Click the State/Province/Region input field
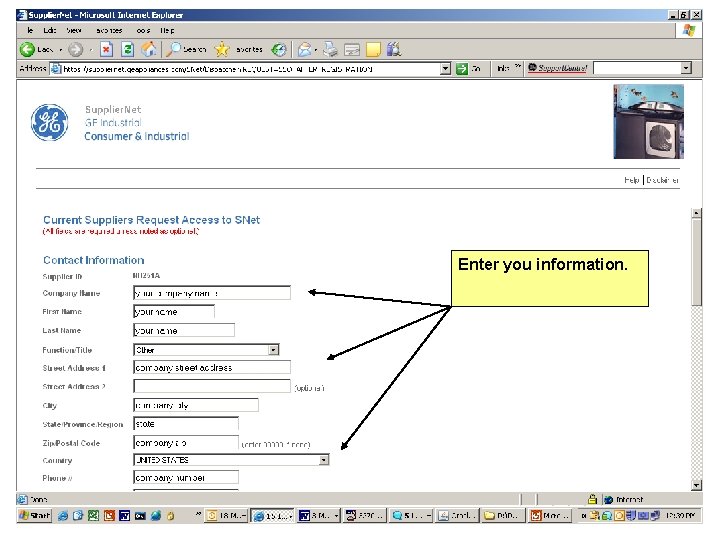 [186, 423]
